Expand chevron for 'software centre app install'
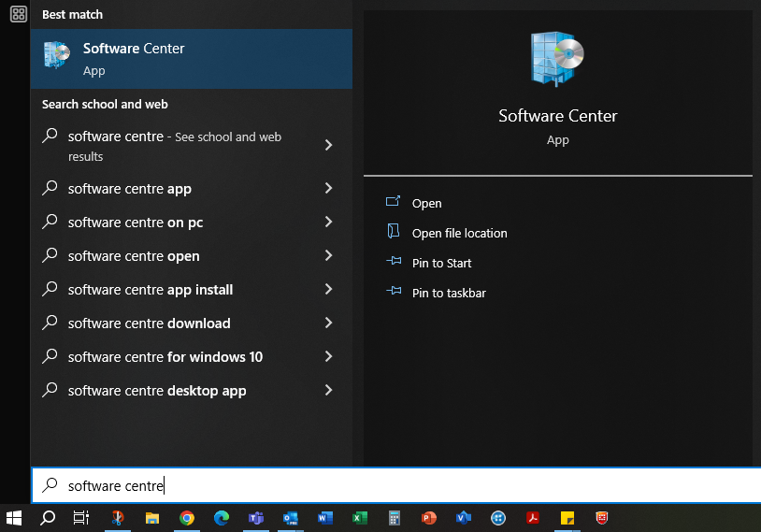Viewport: 761px width, 532px height. coord(328,289)
